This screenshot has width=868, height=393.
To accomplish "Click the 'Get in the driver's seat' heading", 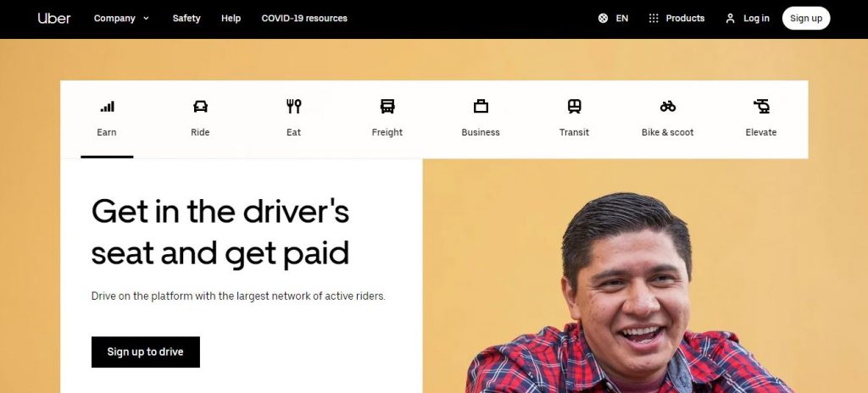I will coord(220,232).
